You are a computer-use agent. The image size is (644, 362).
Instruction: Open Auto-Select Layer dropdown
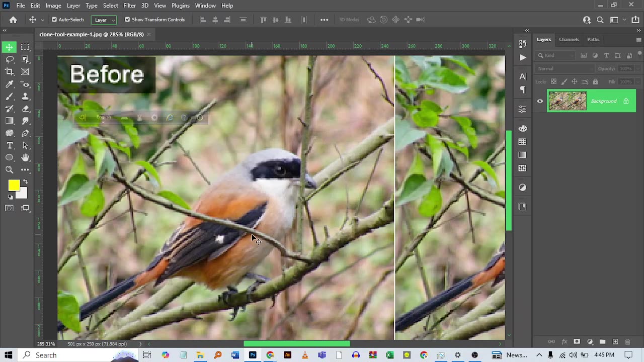(x=104, y=20)
